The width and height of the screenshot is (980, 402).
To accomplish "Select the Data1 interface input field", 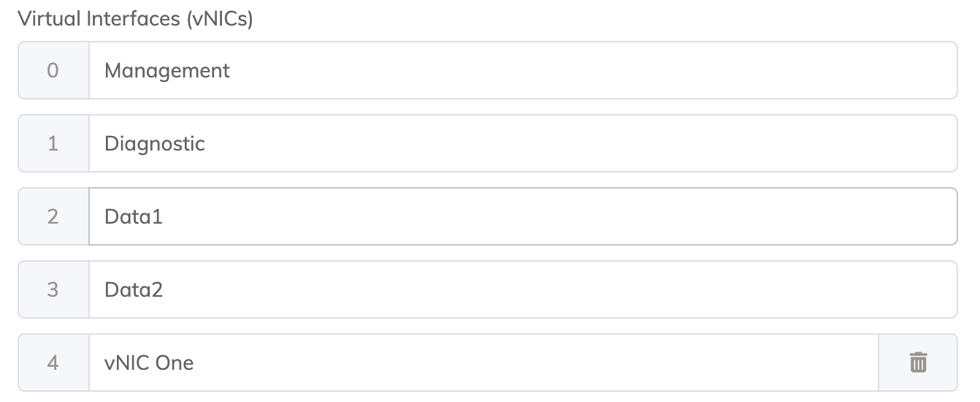I will click(x=522, y=216).
